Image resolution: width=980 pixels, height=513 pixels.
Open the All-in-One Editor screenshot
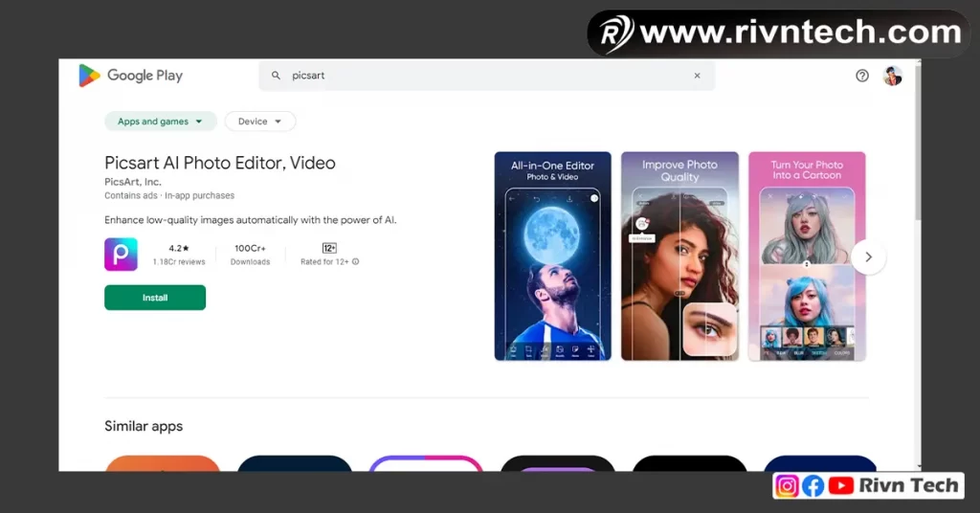tap(552, 256)
